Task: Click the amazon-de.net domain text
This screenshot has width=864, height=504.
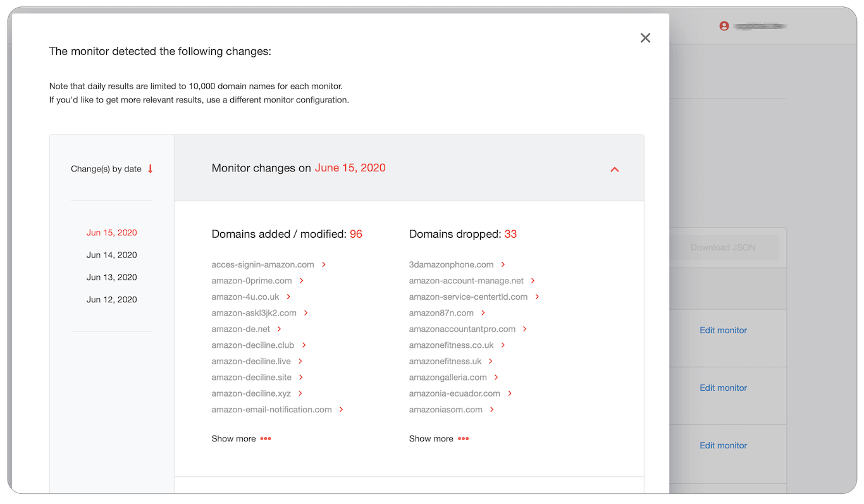Action: pyautogui.click(x=241, y=329)
